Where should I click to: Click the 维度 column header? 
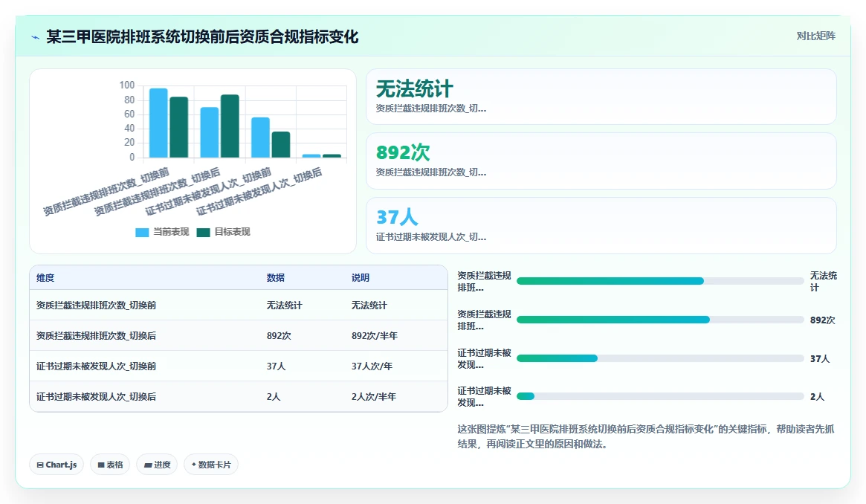pos(45,278)
